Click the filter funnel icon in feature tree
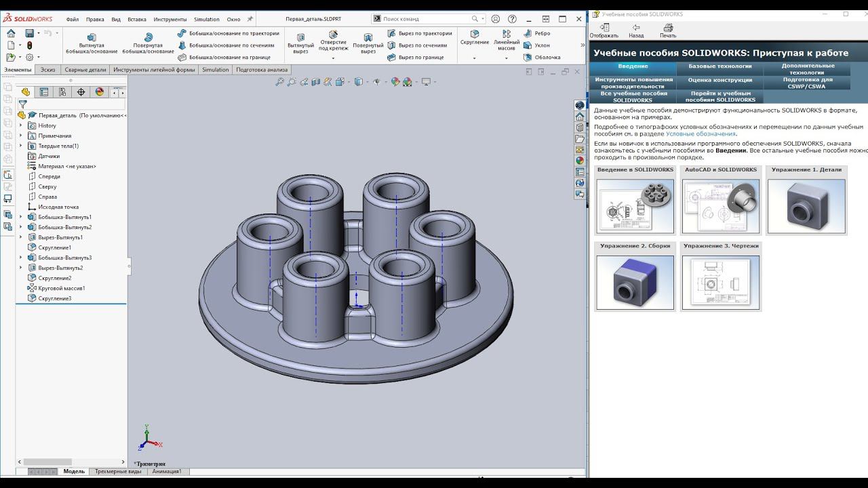 (22, 104)
